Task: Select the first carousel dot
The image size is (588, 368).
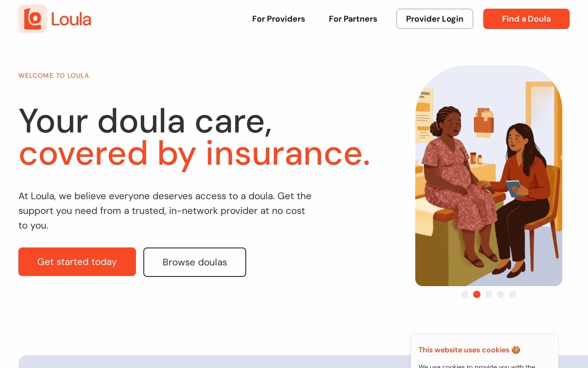Action: click(x=465, y=294)
